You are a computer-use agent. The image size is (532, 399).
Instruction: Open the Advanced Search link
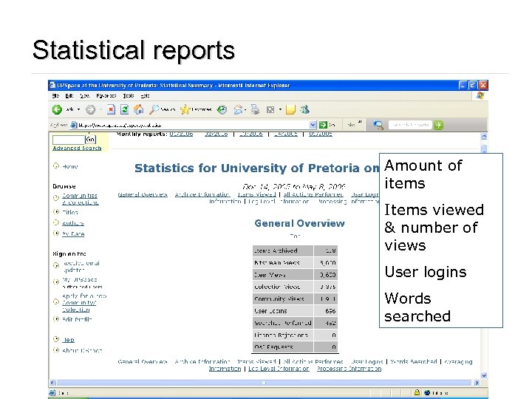pyautogui.click(x=77, y=149)
